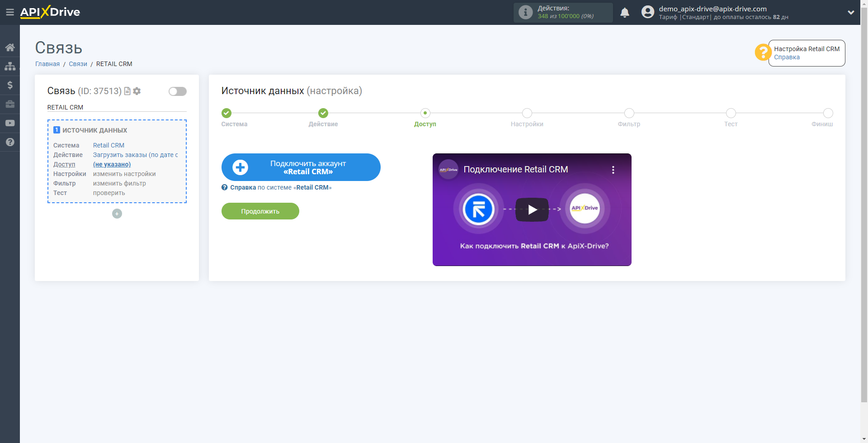Click проверить in the Тест row
The height and width of the screenshot is (443, 868).
point(109,193)
